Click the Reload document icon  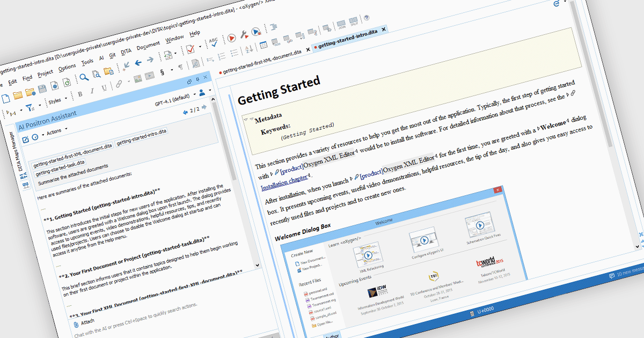tap(67, 83)
